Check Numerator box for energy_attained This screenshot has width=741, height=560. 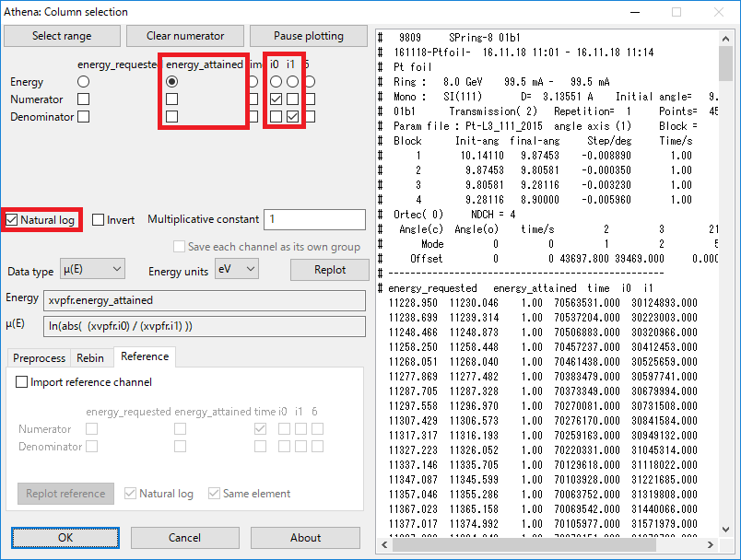coord(172,99)
